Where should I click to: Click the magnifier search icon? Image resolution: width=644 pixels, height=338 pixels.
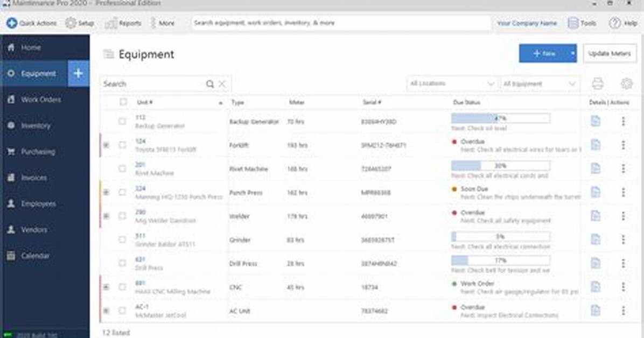(210, 84)
